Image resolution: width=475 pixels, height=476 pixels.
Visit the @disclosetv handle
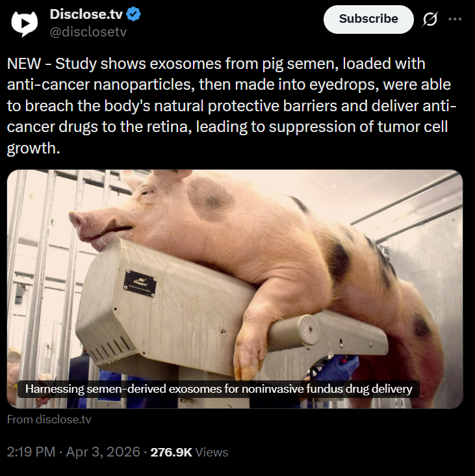point(88,32)
